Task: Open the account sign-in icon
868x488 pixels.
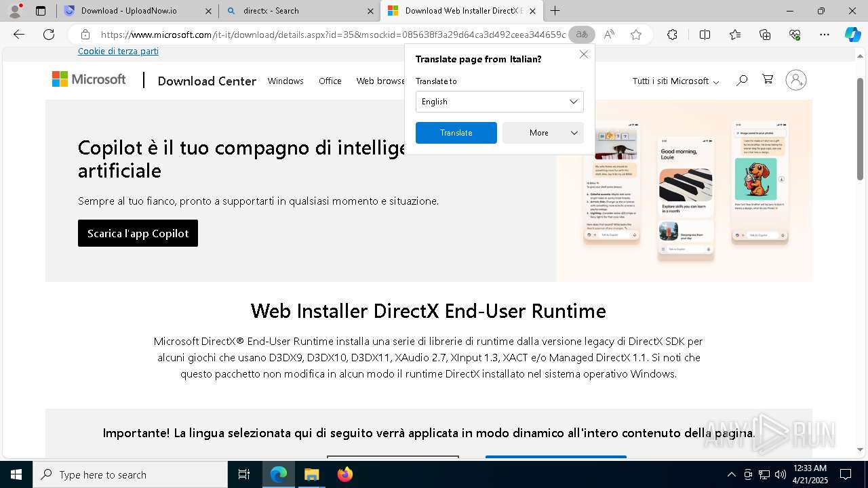Action: [796, 80]
